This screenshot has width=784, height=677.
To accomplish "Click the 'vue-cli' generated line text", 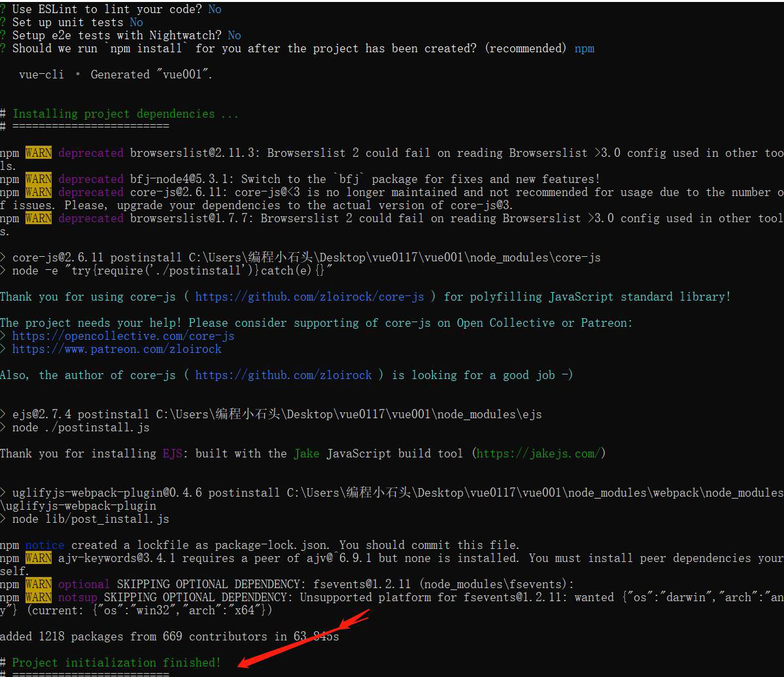I will tap(41, 74).
